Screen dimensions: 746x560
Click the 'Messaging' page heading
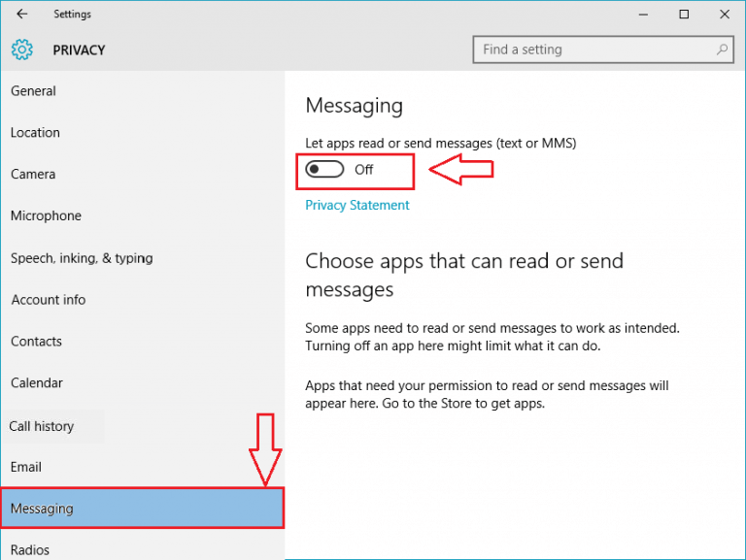pyautogui.click(x=354, y=106)
